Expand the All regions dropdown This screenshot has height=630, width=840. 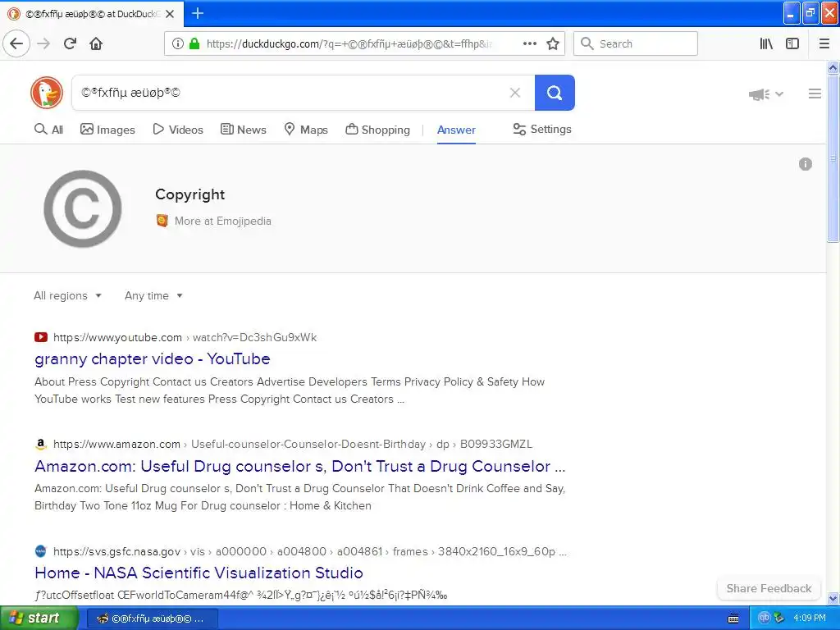click(x=67, y=295)
